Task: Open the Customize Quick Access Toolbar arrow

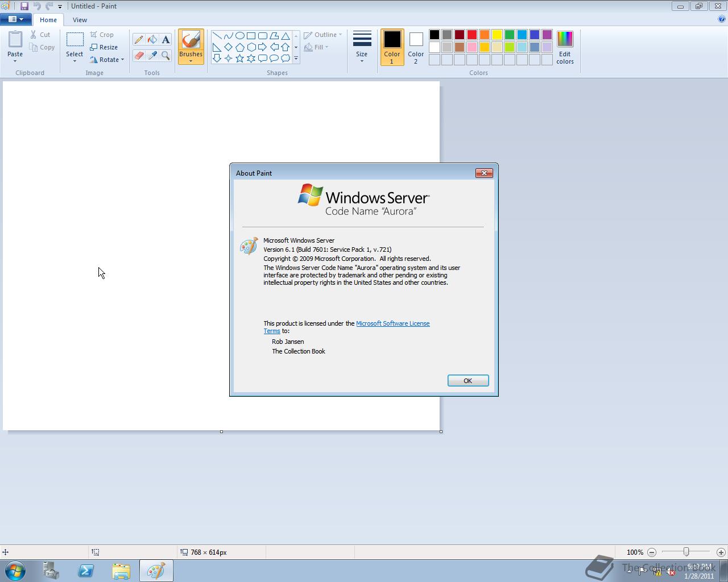Action: click(x=60, y=6)
